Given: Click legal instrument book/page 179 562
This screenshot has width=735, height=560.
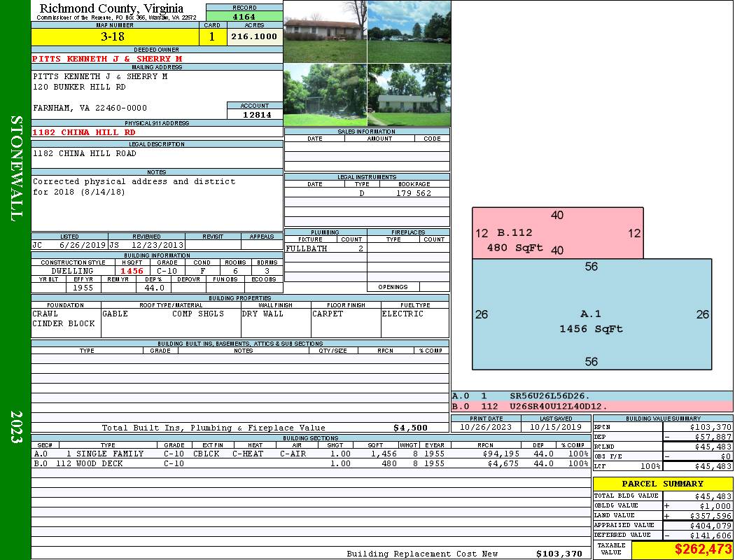Looking at the screenshot, I should point(414,193).
